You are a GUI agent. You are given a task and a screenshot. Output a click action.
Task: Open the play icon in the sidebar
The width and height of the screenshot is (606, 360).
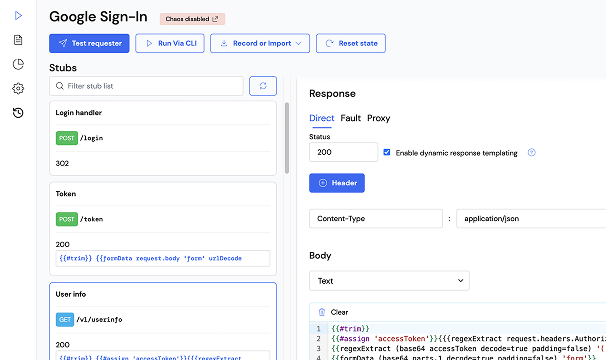tap(18, 15)
